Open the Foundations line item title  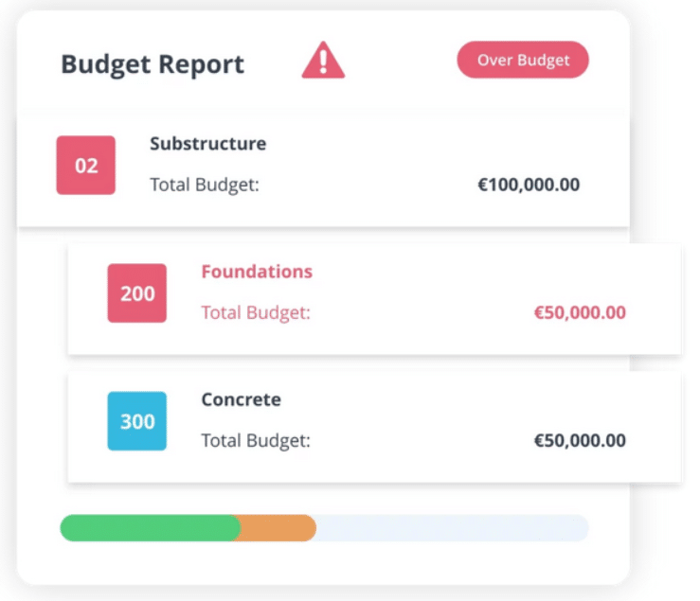click(x=257, y=272)
